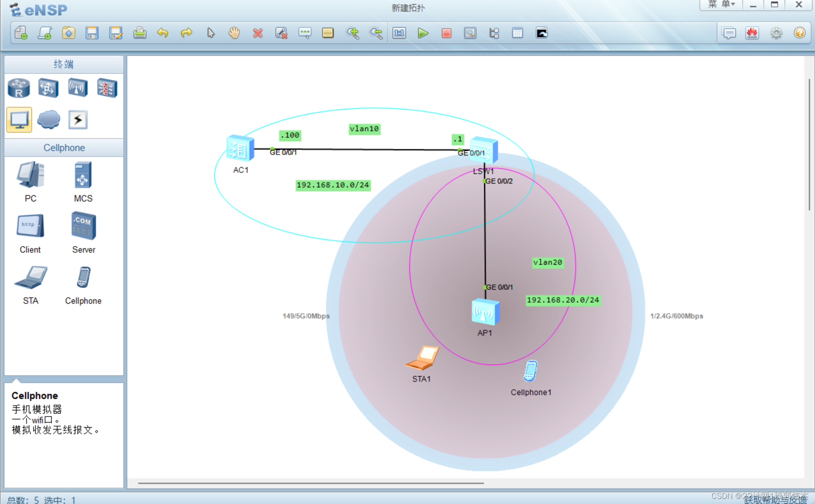Screen dimensions: 815x504
Task: Click the vlan20 text label
Action: 548,262
